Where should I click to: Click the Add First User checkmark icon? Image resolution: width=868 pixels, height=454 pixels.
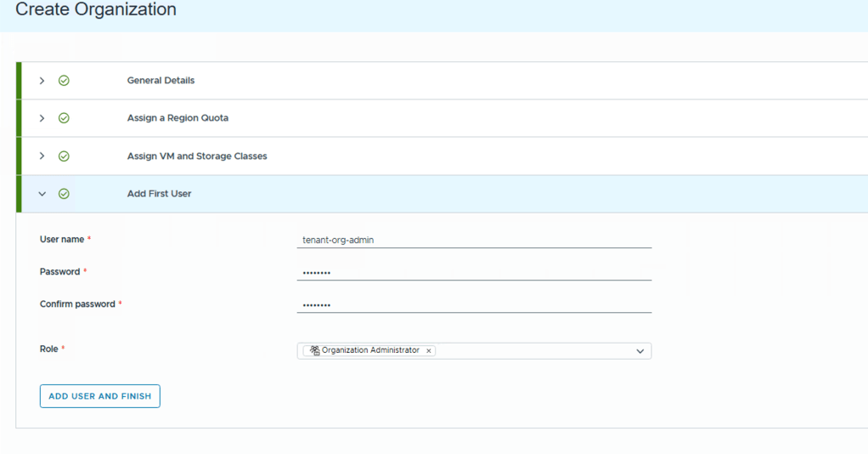tap(64, 194)
